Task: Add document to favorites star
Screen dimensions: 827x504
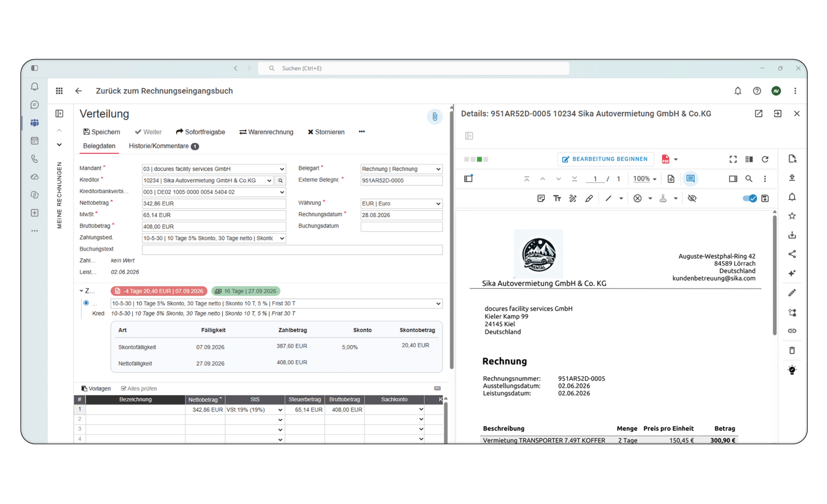Action: click(x=792, y=216)
